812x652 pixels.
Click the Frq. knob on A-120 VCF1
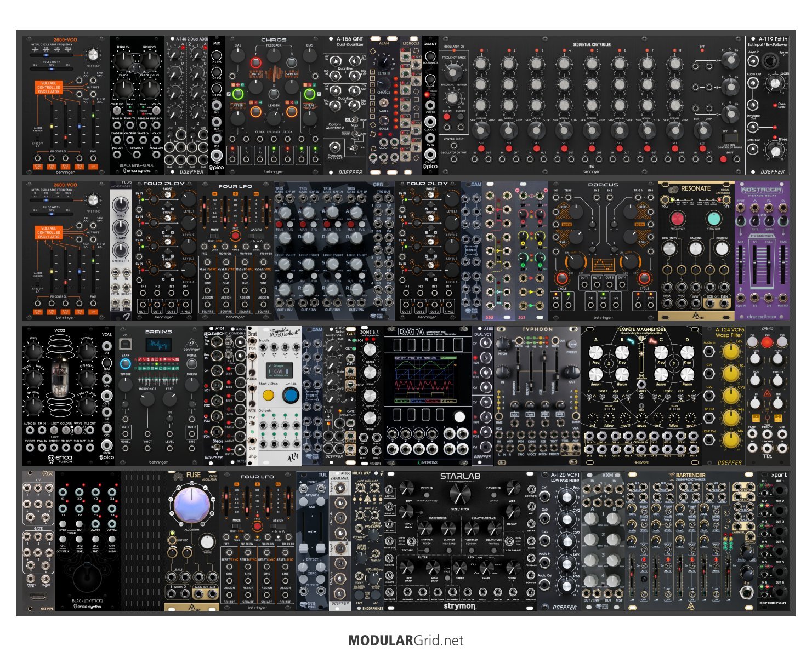(566, 496)
